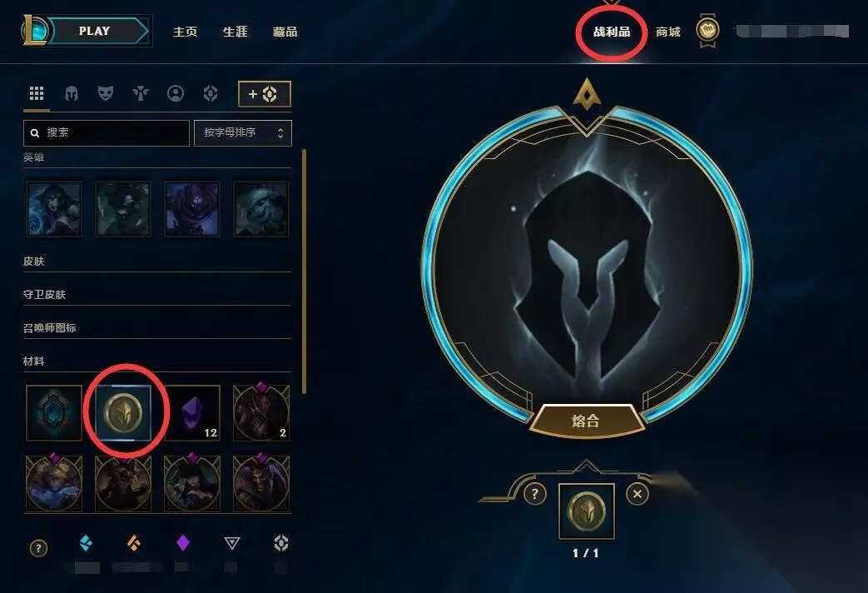Screen dimensions: 868x593
Task: Open the question mark help near recipe slot
Action: pyautogui.click(x=535, y=494)
